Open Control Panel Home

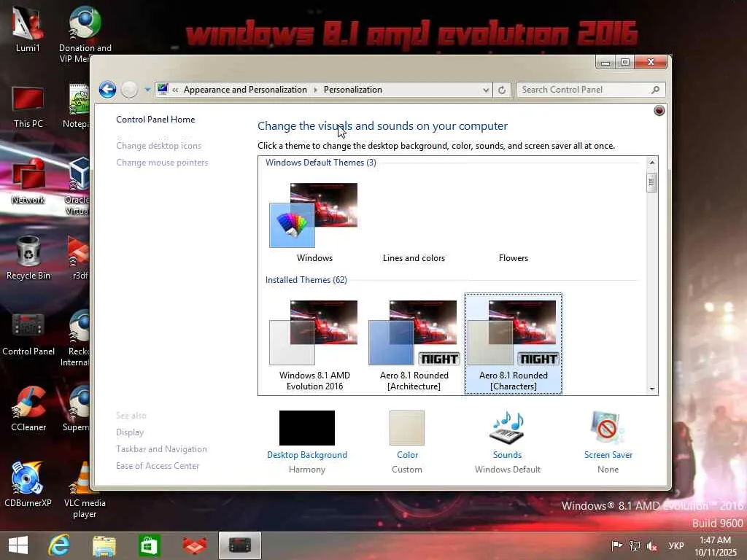point(155,120)
